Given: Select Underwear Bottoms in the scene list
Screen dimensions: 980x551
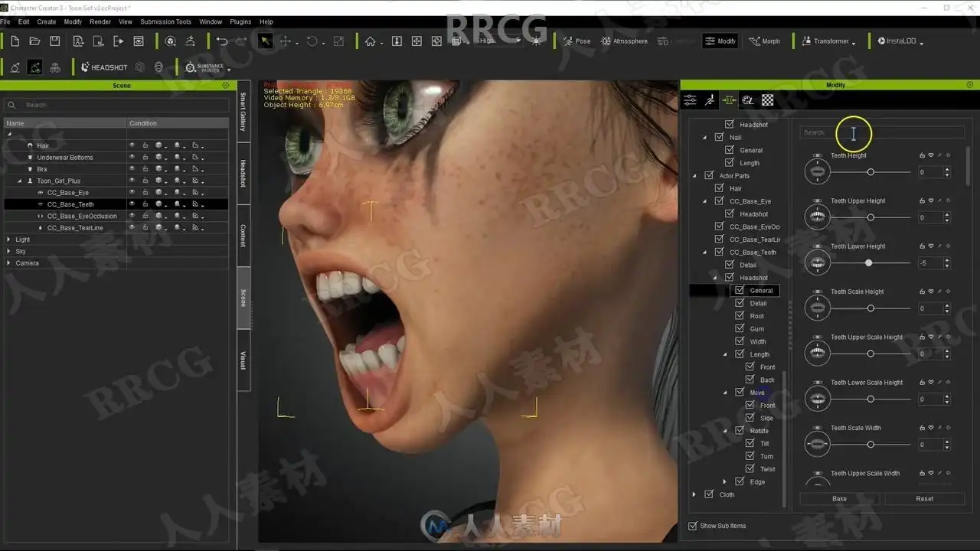Looking at the screenshot, I should [65, 158].
